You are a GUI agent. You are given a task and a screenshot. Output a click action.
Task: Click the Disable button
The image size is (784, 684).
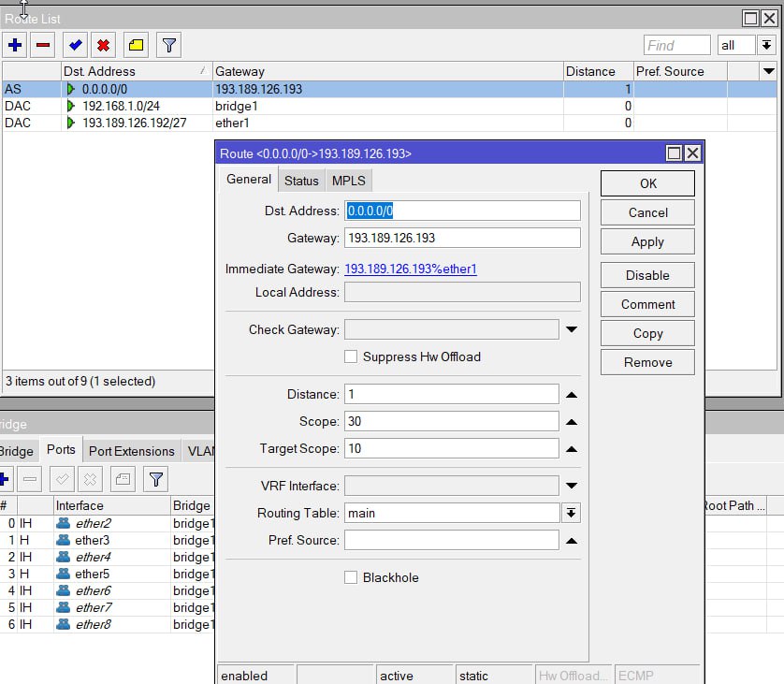(x=647, y=275)
